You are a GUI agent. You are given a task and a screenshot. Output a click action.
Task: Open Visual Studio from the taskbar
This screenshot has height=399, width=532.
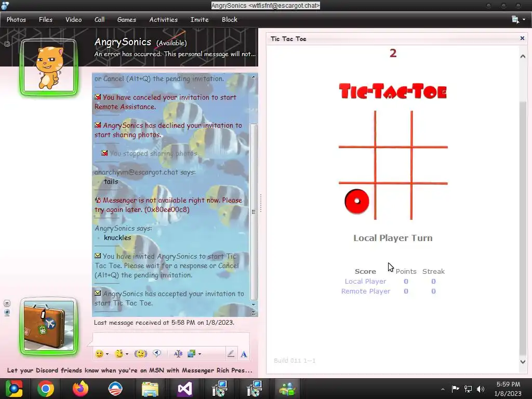184,389
